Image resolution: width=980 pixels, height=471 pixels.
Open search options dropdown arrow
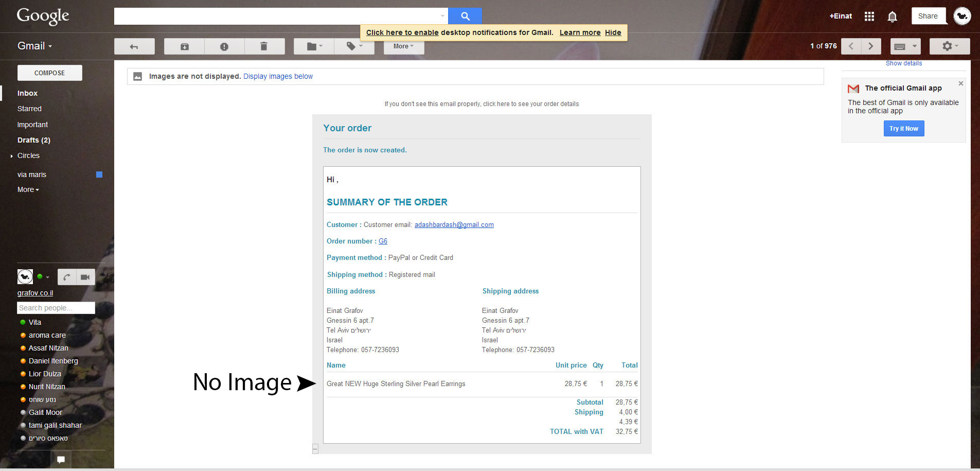[x=442, y=16]
